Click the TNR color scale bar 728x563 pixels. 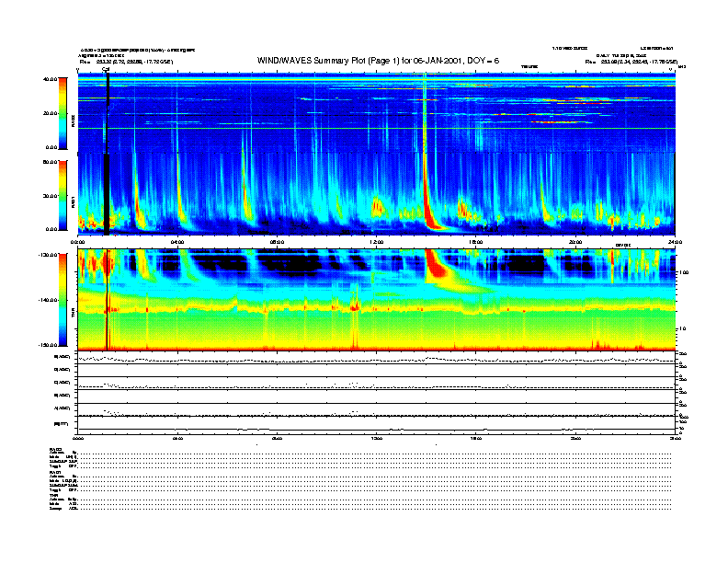coord(63,300)
